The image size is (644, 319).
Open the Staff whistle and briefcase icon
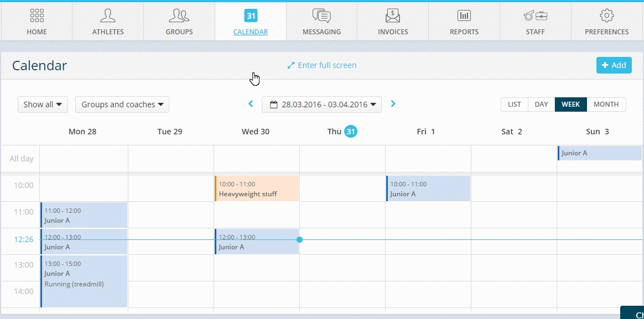(536, 16)
